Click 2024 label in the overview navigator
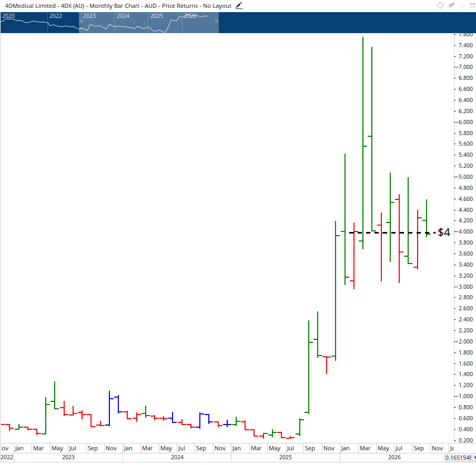The image size is (476, 465). pyautogui.click(x=123, y=16)
